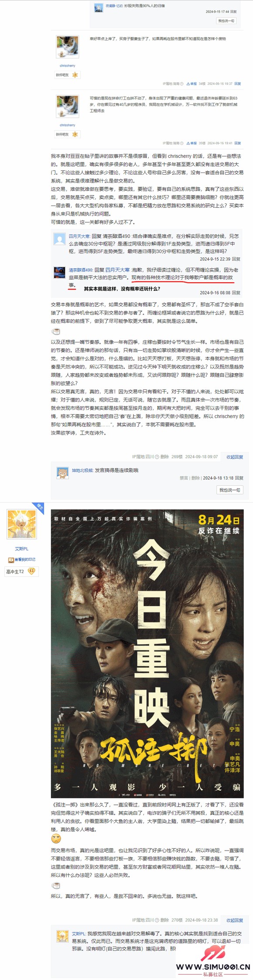Open the 艾斯PL username link under avatar

coord(22,549)
